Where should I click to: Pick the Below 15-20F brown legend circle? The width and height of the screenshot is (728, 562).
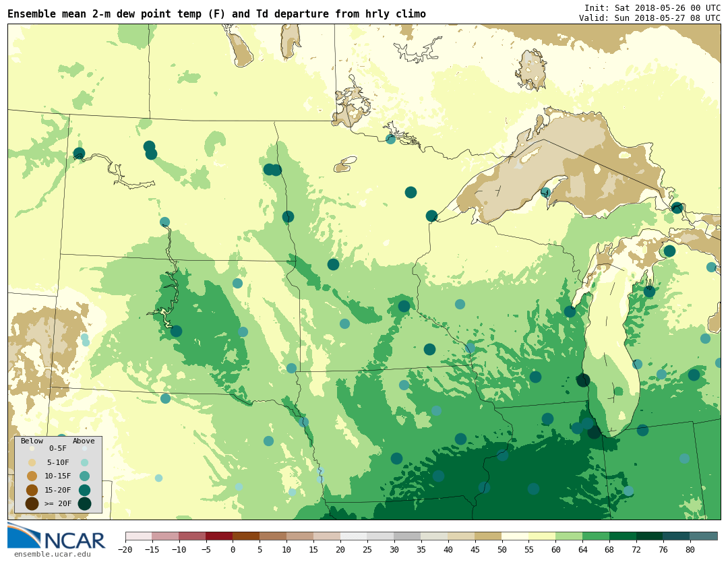(x=32, y=490)
